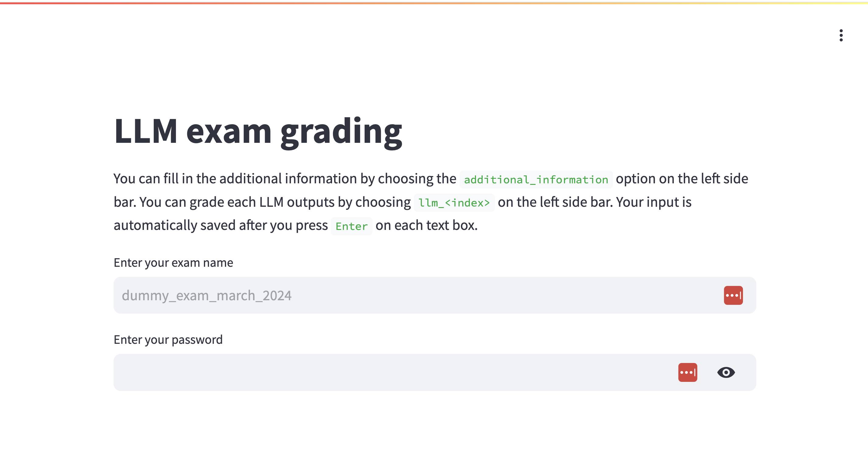Click the red password manager icon in exam name field
Viewport: 868px width, 472px height.
click(733, 295)
